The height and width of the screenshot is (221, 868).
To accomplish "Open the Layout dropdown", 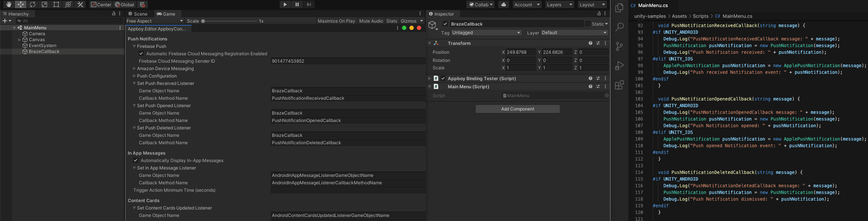I will pyautogui.click(x=592, y=4).
